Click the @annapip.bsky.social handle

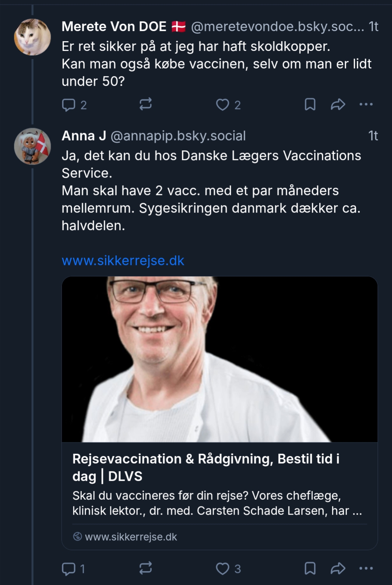178,136
